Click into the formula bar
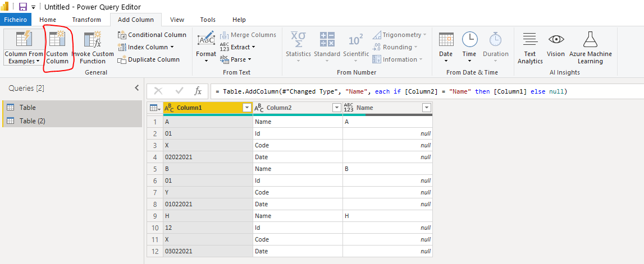 427,91
